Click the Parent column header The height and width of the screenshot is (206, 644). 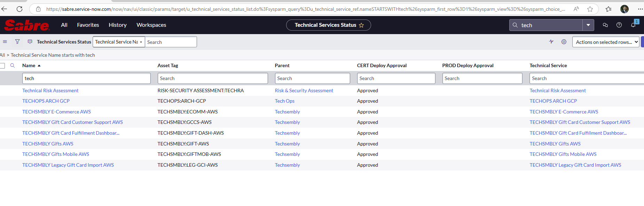click(282, 65)
